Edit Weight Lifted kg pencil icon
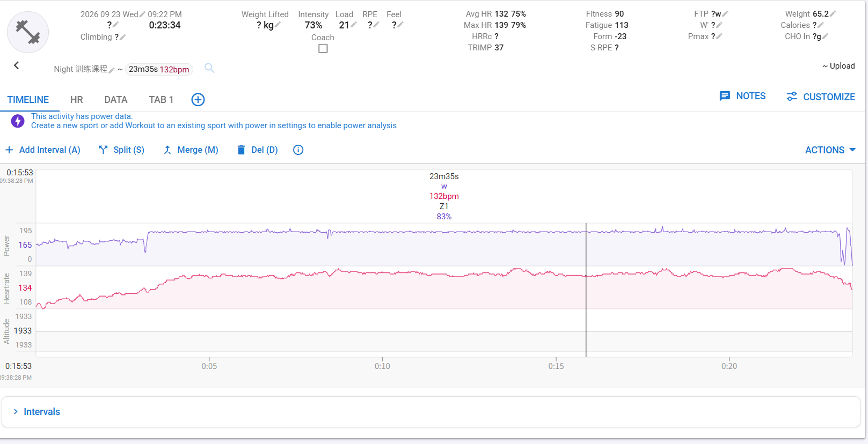 tap(278, 25)
